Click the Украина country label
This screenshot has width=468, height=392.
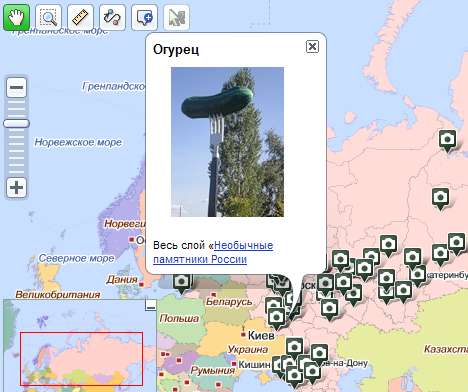tap(248, 349)
